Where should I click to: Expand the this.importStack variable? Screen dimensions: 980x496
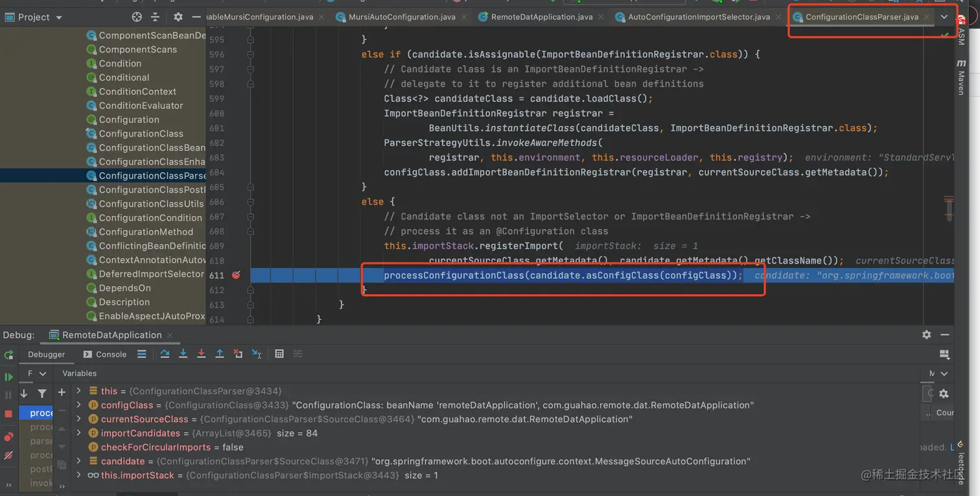point(78,475)
